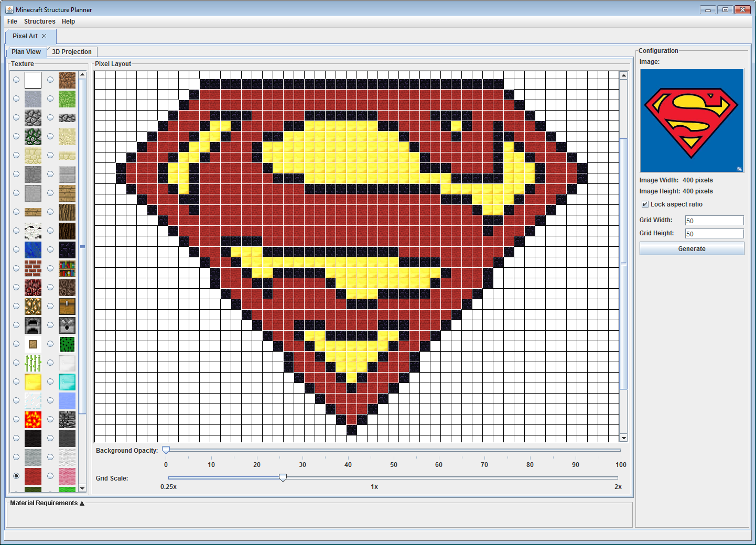
Task: Select the bookshelf block texture
Action: coord(67,269)
